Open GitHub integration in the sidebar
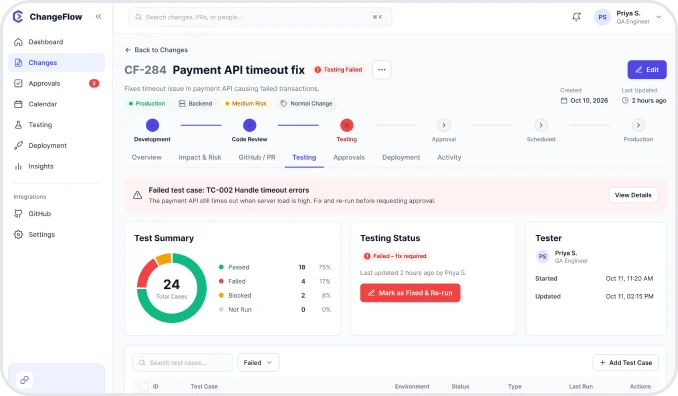Screen dimensions: 678x396 56,214
